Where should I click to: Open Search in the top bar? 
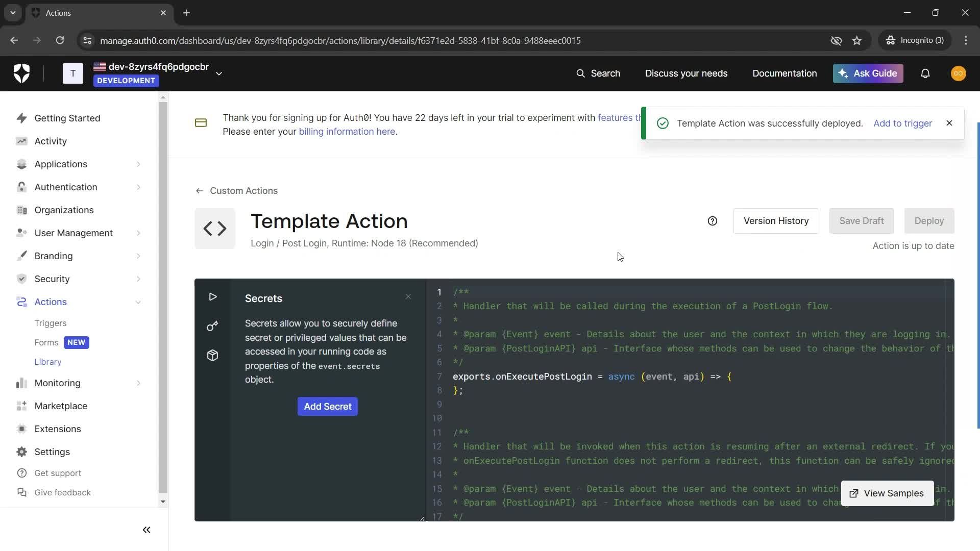click(598, 73)
